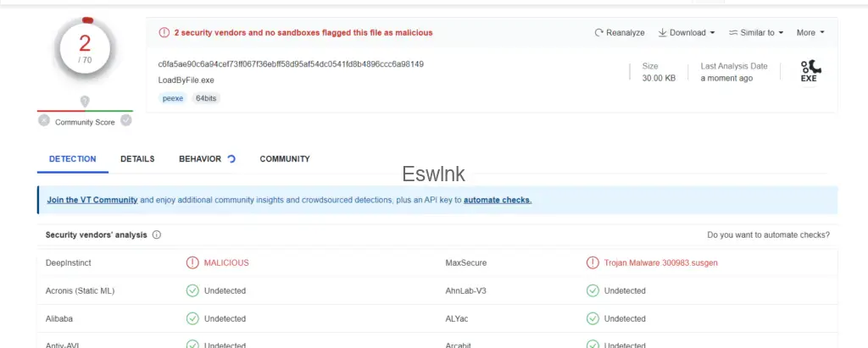Click the 64bits tag
The height and width of the screenshot is (348, 868).
[206, 98]
